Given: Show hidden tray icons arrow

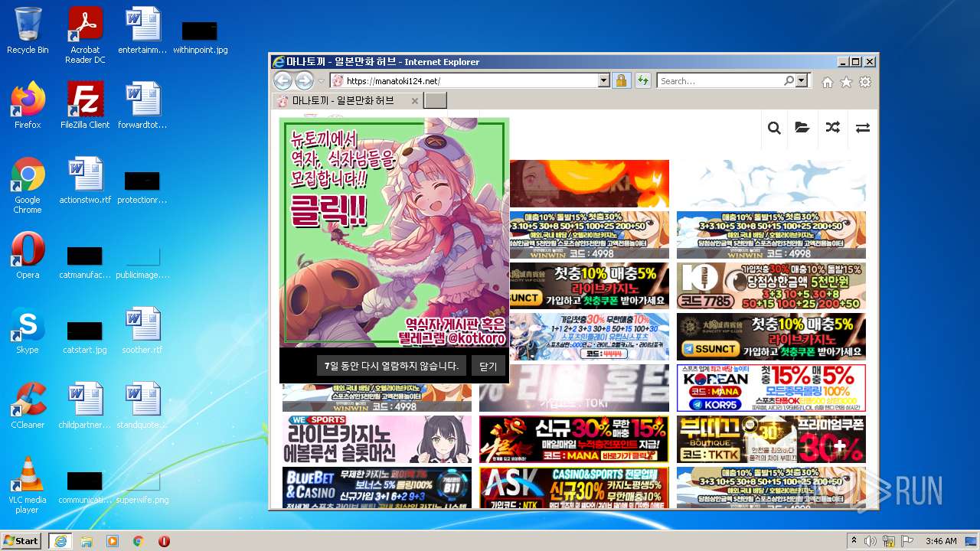Looking at the screenshot, I should coord(853,541).
